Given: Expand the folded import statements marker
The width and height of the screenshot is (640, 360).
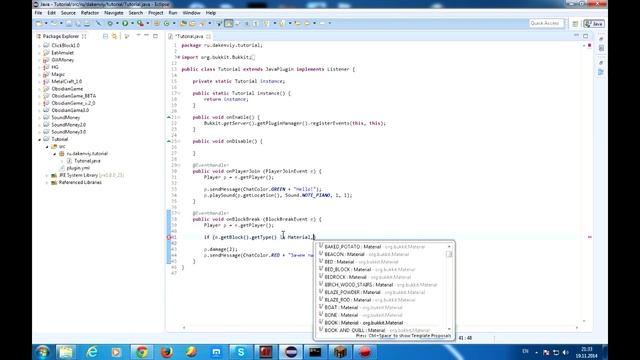Looking at the screenshot, I should [x=179, y=58].
